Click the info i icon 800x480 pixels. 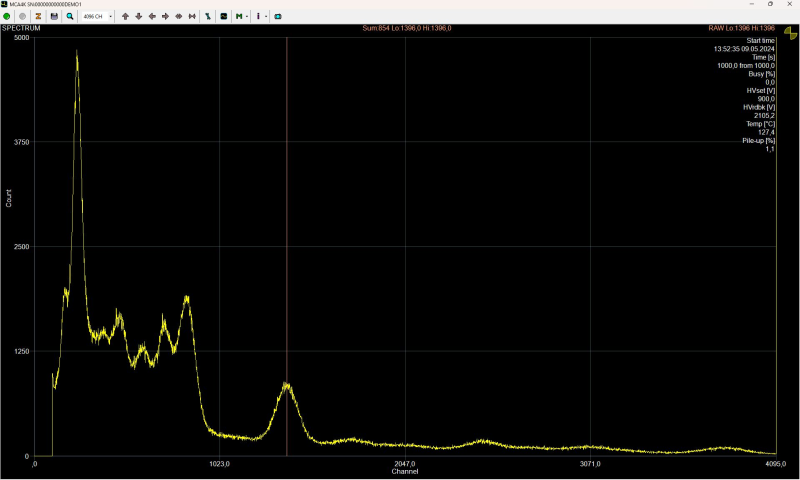pyautogui.click(x=258, y=16)
